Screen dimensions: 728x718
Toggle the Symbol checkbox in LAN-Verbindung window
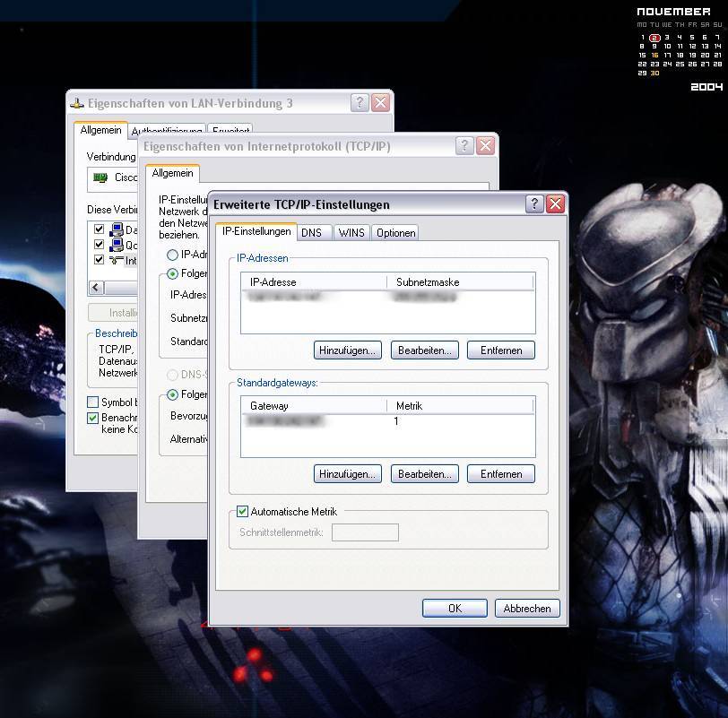click(93, 402)
